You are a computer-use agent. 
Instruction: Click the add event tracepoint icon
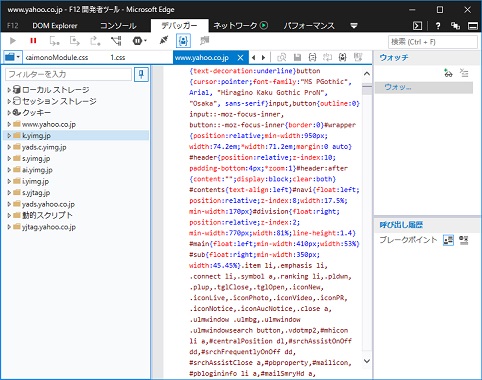point(448,240)
